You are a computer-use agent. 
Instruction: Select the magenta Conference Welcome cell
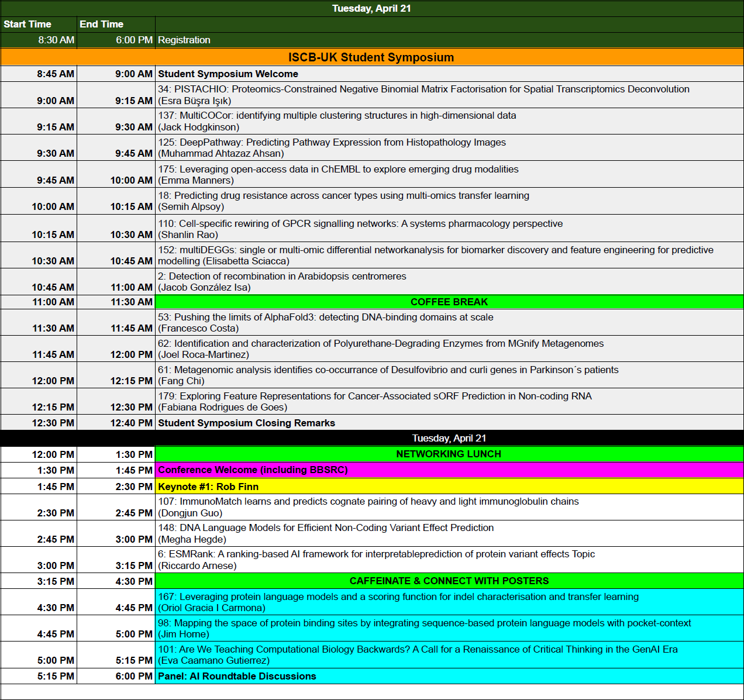tap(253, 470)
